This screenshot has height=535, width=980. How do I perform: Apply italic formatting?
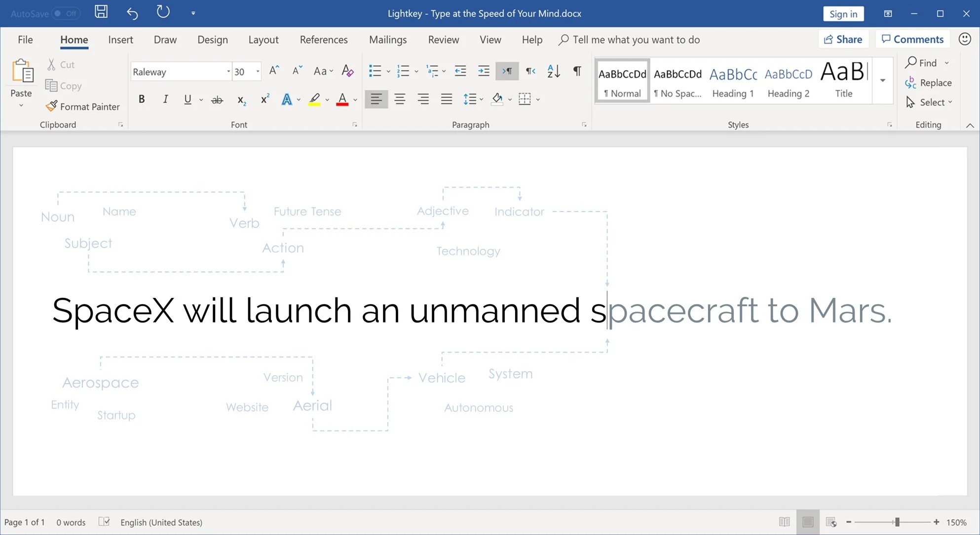(165, 99)
